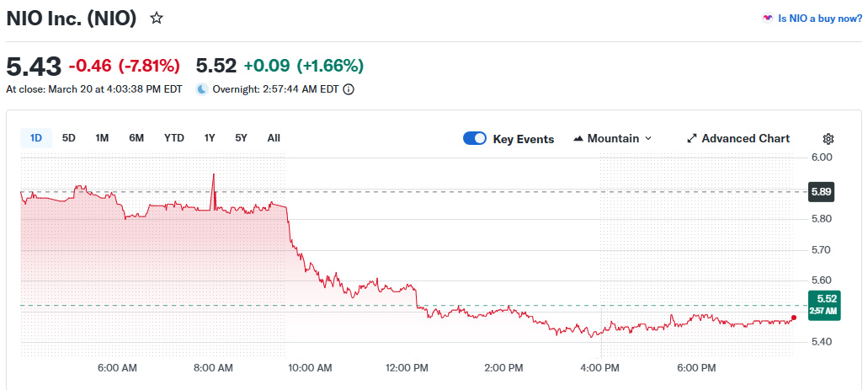Image resolution: width=868 pixels, height=390 pixels.
Task: Click the overnight price 5.52
Action: point(216,66)
